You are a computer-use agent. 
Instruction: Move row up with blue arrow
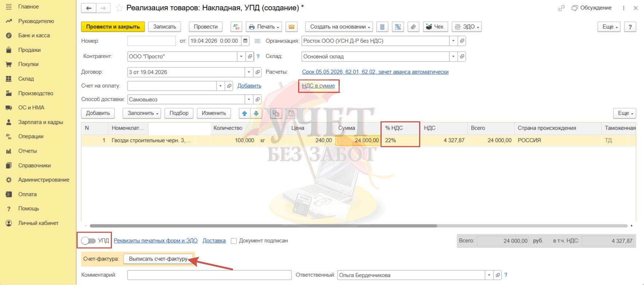click(245, 113)
